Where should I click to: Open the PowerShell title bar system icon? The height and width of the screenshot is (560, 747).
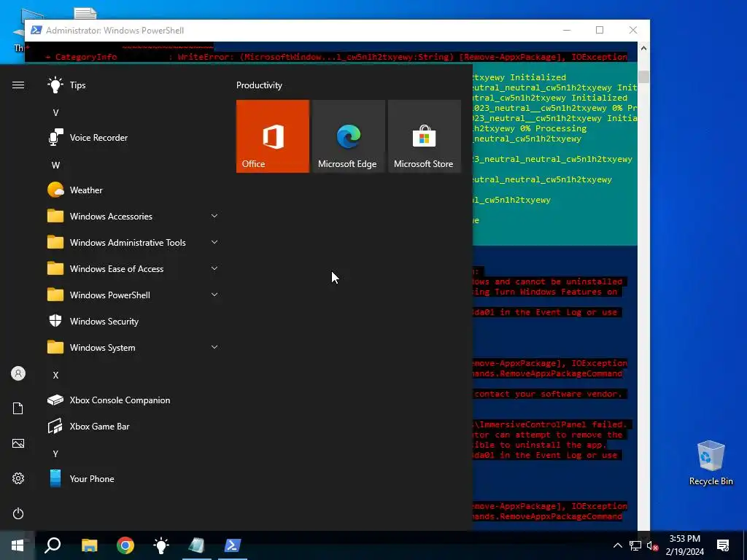pyautogui.click(x=36, y=31)
